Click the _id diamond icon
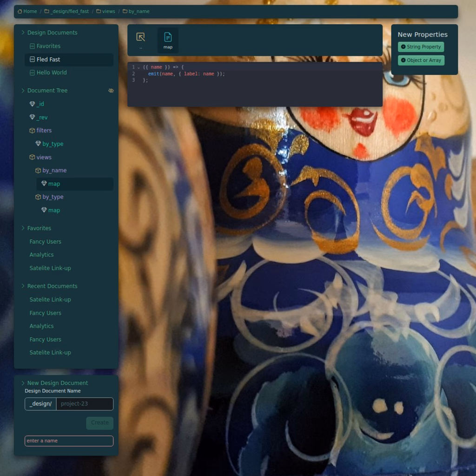476x476 pixels. (32, 104)
